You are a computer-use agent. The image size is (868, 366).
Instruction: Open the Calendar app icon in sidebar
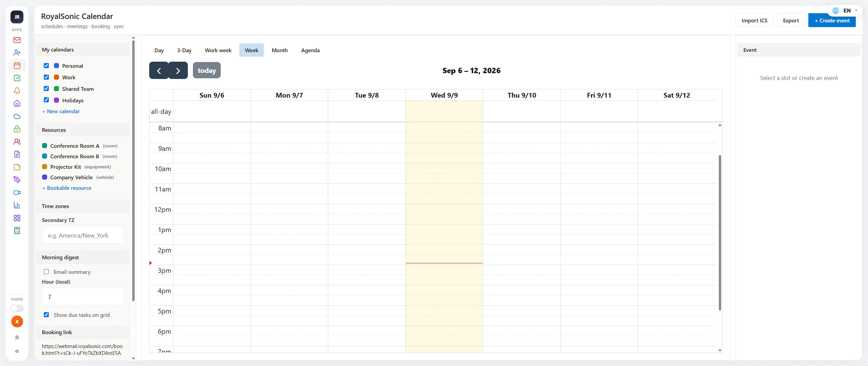click(x=17, y=65)
